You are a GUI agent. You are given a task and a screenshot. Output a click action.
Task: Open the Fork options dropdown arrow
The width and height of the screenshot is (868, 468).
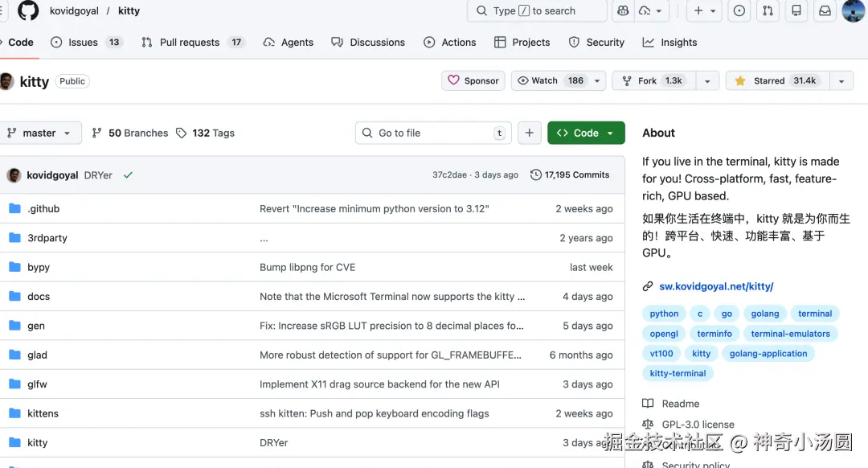click(707, 81)
